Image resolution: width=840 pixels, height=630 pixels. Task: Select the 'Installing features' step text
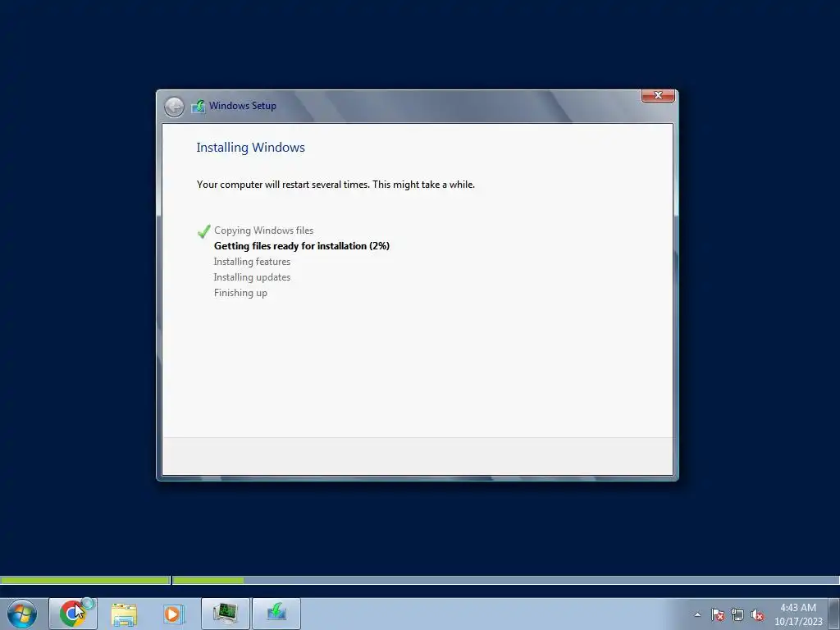point(252,262)
